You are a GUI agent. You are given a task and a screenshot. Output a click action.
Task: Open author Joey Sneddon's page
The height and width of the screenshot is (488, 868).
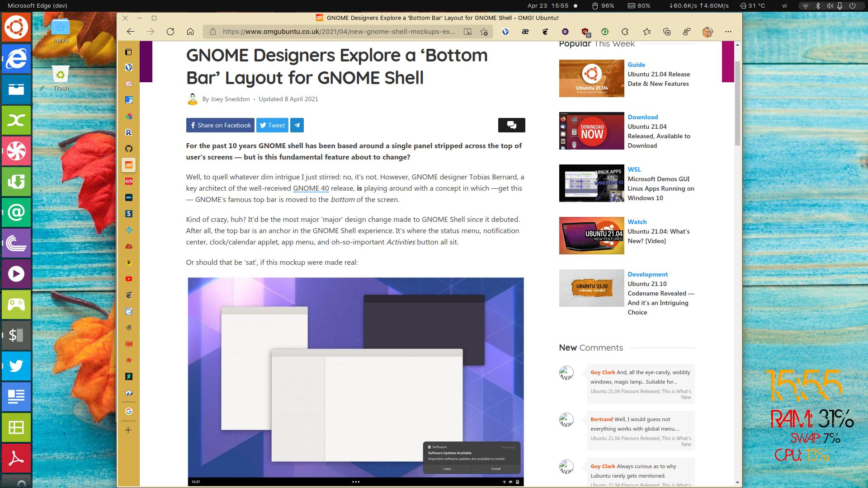(230, 99)
